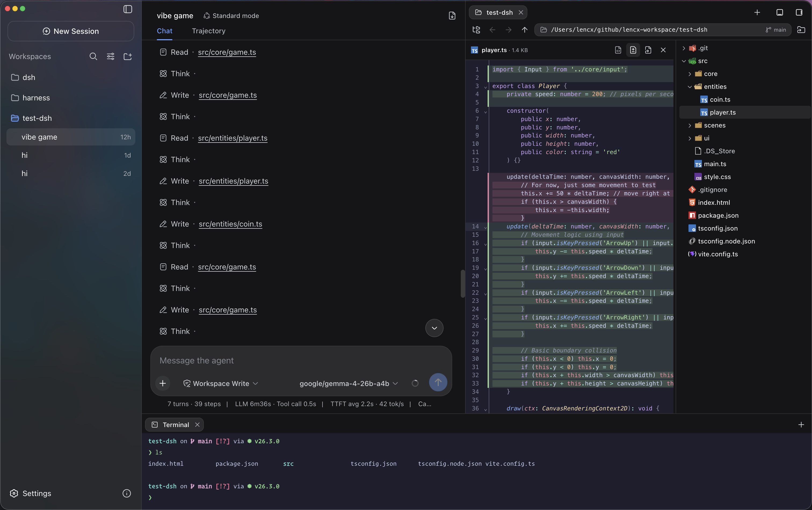The image size is (812, 510).
Task: Collapse the entities folder
Action: [690, 87]
